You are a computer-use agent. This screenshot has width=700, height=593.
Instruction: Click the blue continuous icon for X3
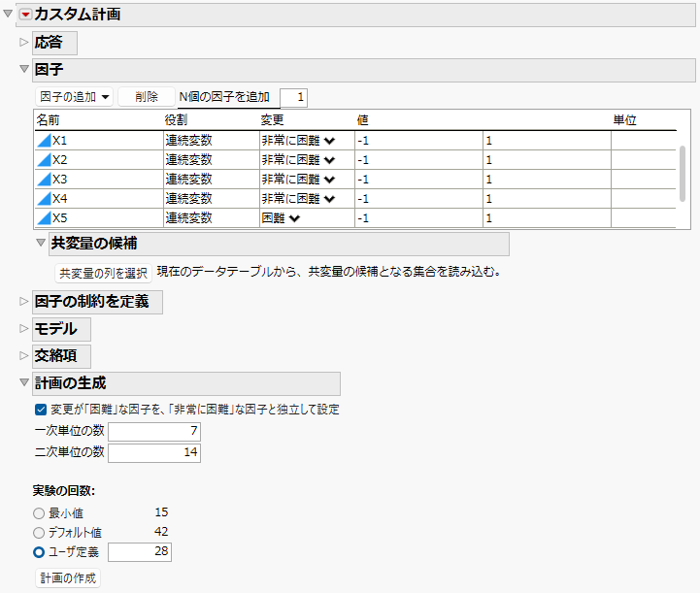click(44, 180)
